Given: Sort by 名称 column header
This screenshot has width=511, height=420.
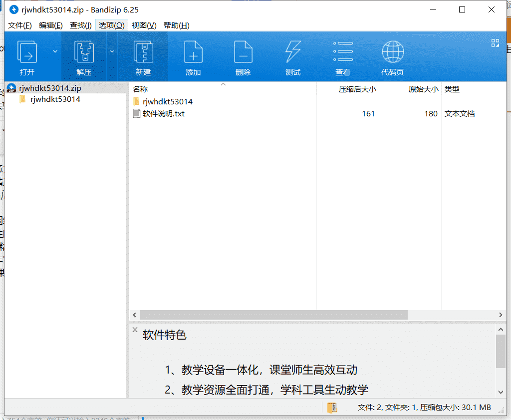Looking at the screenshot, I should pyautogui.click(x=140, y=89).
